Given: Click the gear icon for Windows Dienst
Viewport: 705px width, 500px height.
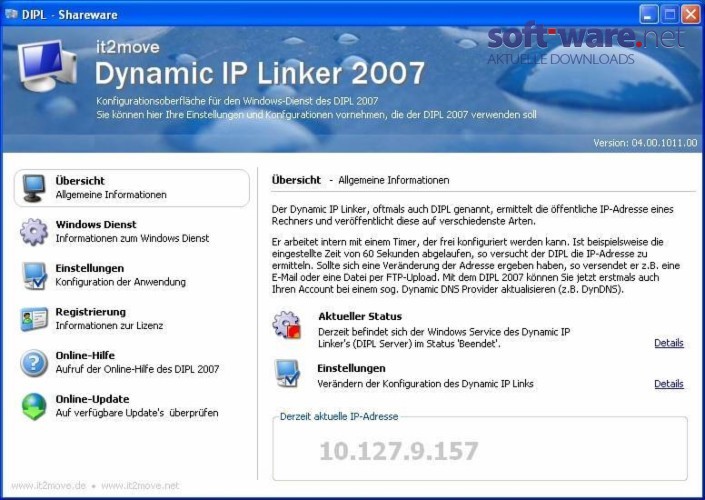Looking at the screenshot, I should point(34,232).
